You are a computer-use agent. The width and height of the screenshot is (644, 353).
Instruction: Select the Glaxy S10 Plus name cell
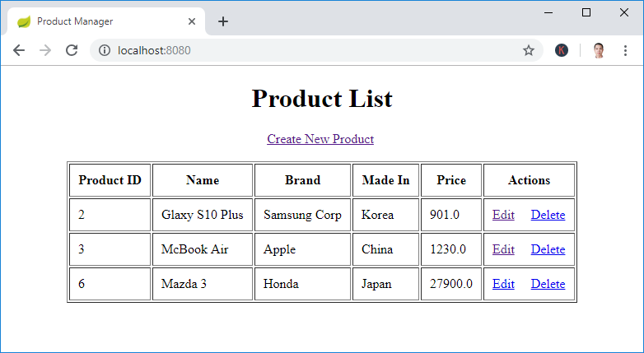203,215
